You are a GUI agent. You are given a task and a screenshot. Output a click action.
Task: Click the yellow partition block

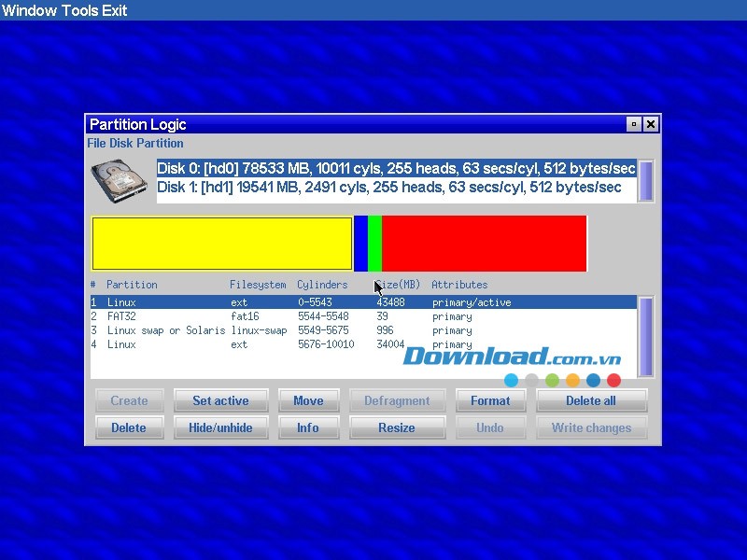pyautogui.click(x=221, y=244)
